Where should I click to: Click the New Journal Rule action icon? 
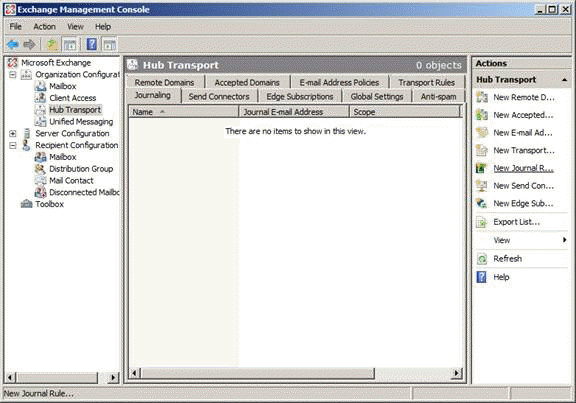(482, 168)
